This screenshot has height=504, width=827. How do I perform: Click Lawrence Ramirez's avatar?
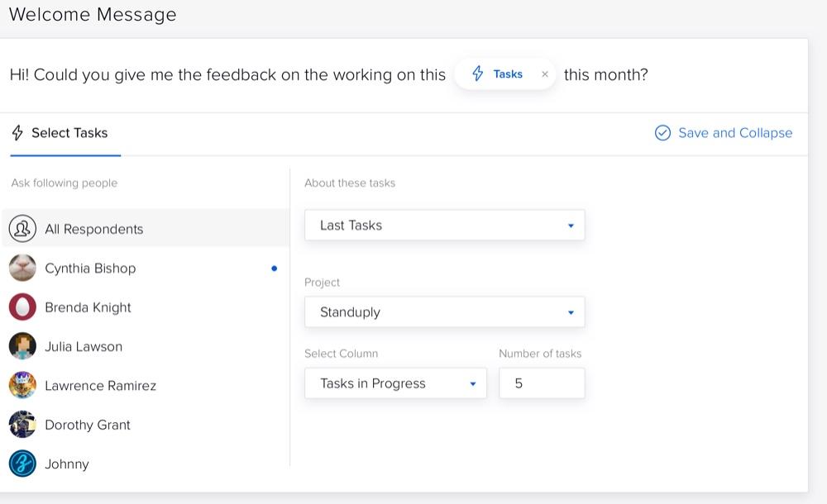coord(22,385)
